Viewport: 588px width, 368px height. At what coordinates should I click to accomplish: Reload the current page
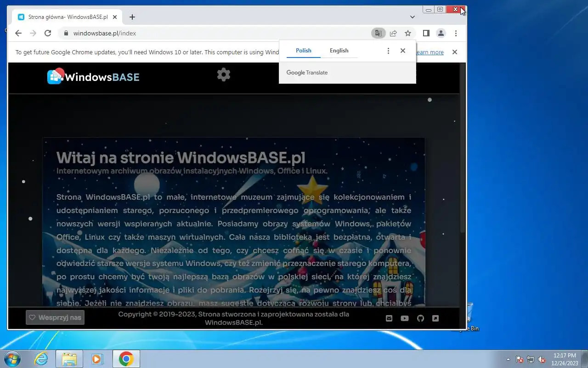[x=48, y=33]
